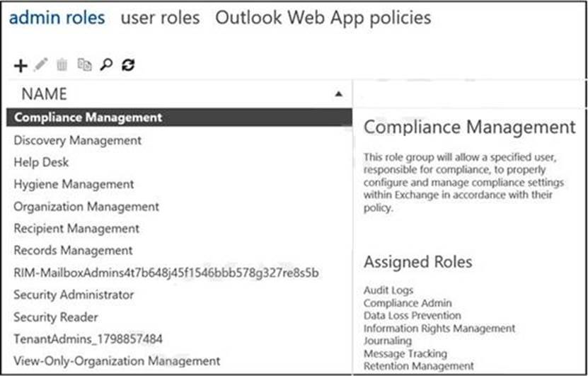
Task: Choose the Security Reader role group
Action: (56, 317)
